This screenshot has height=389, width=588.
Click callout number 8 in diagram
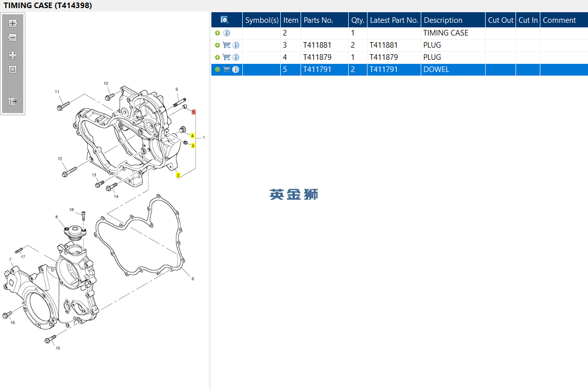pos(57,217)
